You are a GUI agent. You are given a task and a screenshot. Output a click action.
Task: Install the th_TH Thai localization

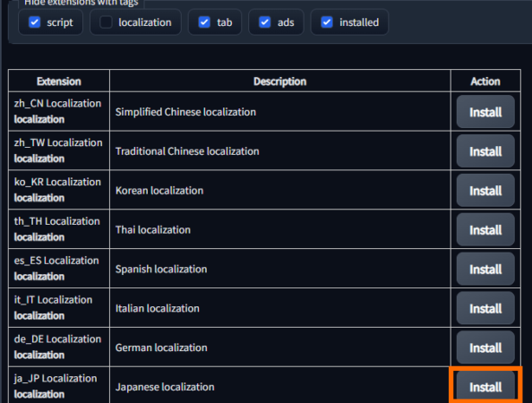485,230
